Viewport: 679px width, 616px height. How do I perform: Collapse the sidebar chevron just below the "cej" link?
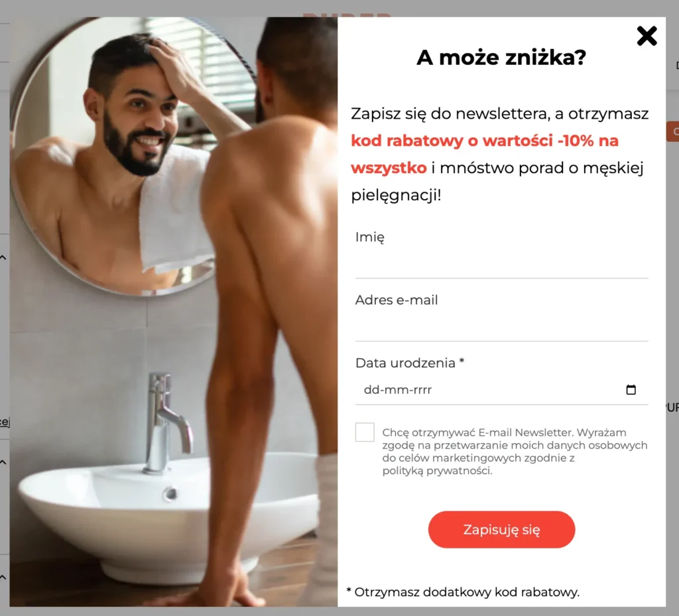coord(3,462)
